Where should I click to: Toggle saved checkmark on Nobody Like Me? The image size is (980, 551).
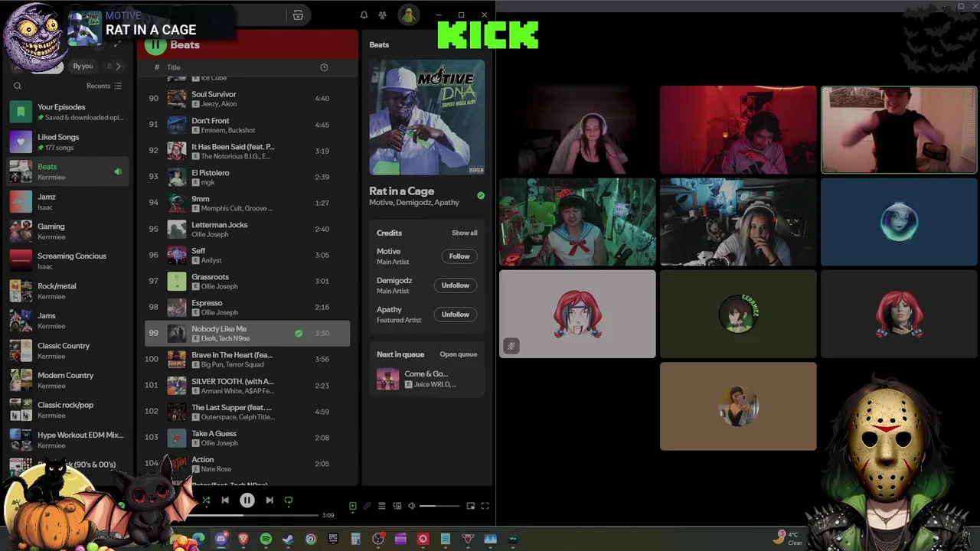pos(299,333)
